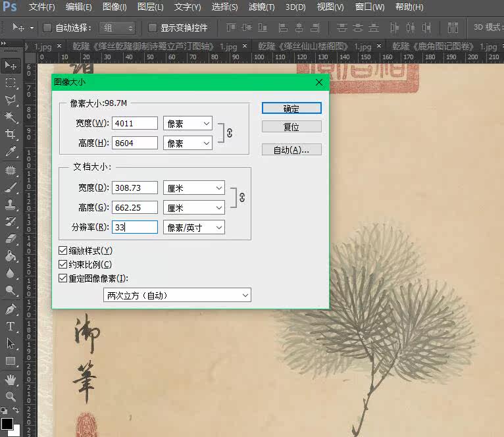This screenshot has height=437, width=504.
Task: Click the align left edges icon
Action: [x=283, y=28]
